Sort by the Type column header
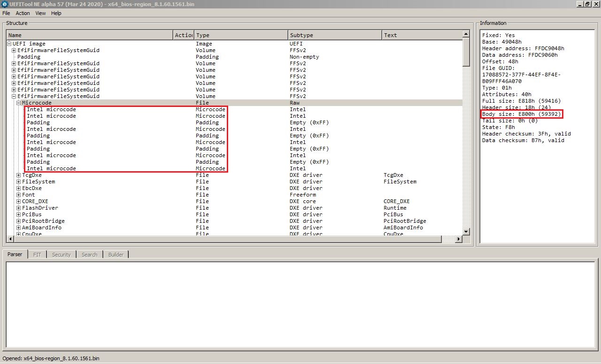The width and height of the screenshot is (601, 364). pyautogui.click(x=241, y=35)
